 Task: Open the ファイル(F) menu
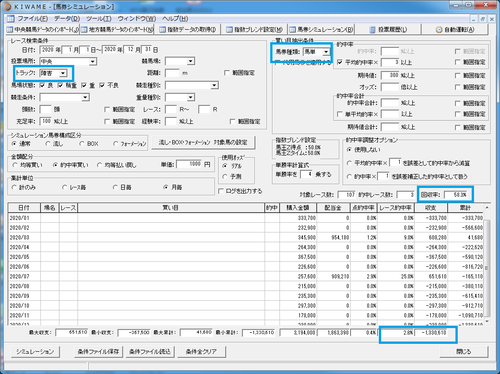tap(33, 19)
